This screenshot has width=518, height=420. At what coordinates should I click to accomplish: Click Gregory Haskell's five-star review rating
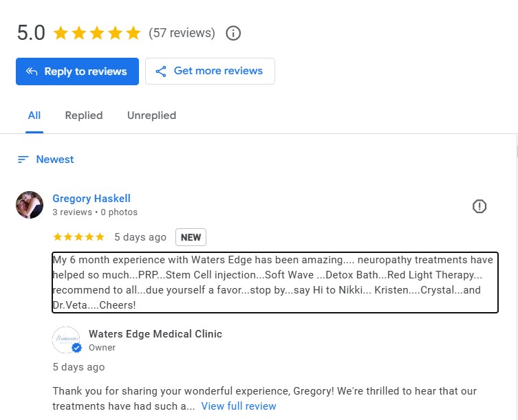[78, 236]
